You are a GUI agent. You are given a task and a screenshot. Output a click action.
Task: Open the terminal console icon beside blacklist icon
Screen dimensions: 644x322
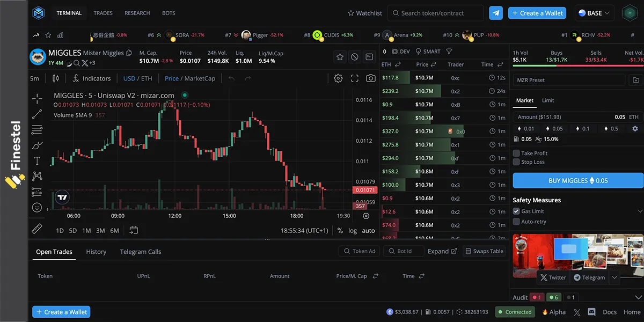point(370,56)
